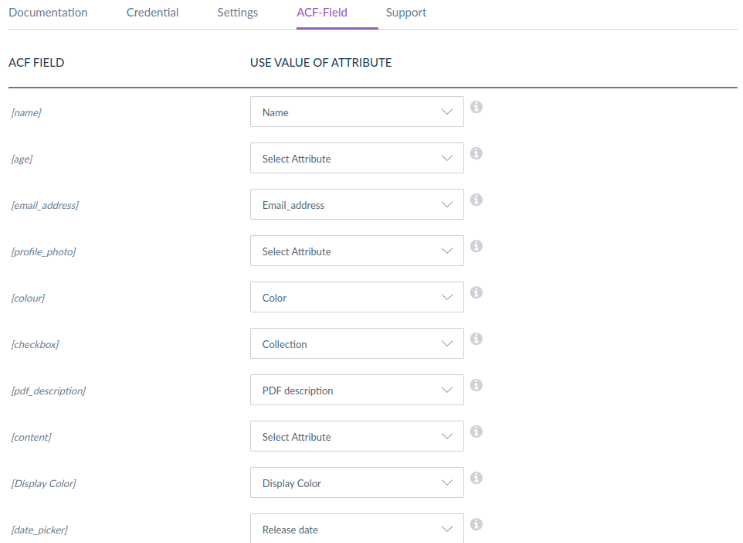Click info icon next to date_picker row
This screenshot has width=743, height=543.
click(x=477, y=524)
